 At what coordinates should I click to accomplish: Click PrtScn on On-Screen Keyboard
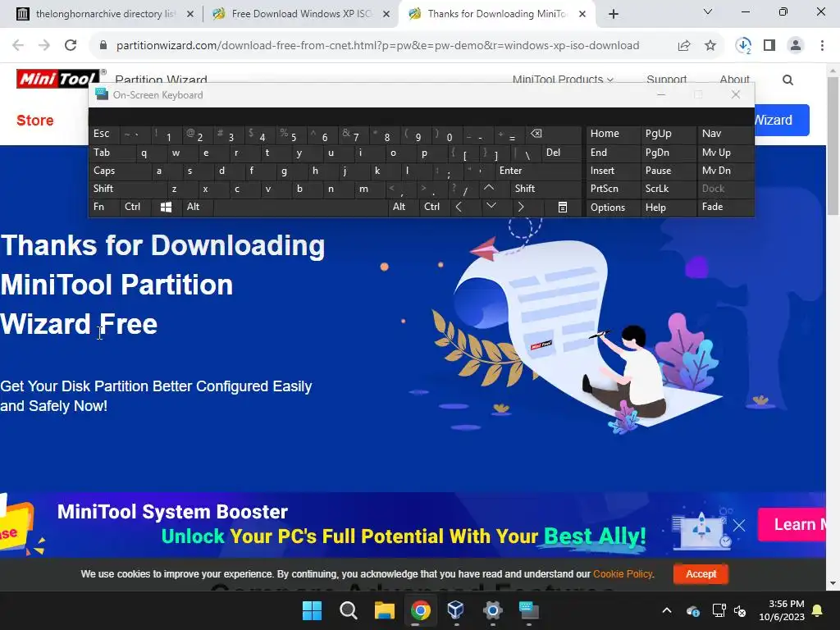pos(613,189)
